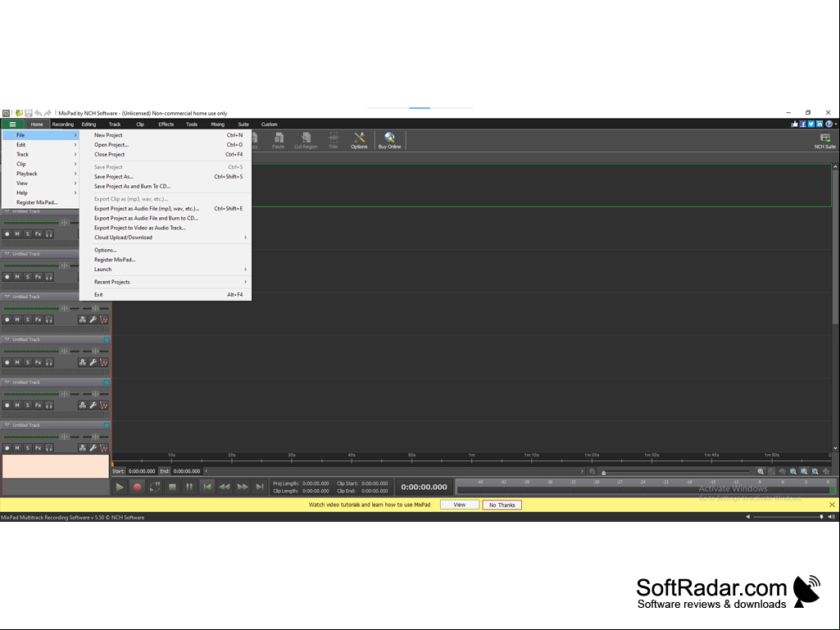Choose Save Project As... menu entry
Viewport: 840px width, 630px height.
[165, 177]
